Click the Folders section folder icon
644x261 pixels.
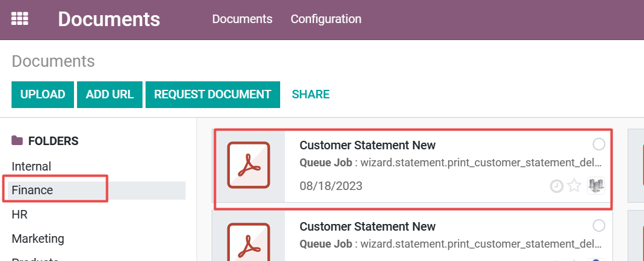tap(17, 141)
